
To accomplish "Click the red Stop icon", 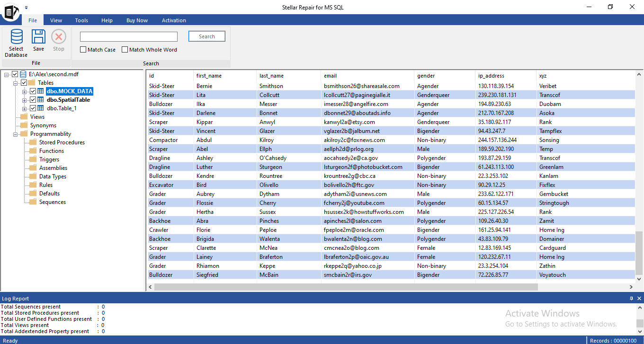I will 59,37.
